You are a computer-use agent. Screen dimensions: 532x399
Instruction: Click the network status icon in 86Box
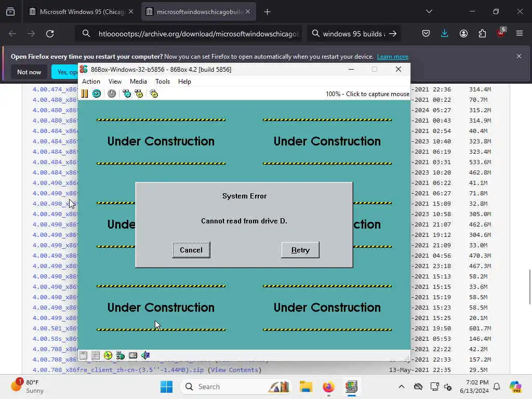121,355
